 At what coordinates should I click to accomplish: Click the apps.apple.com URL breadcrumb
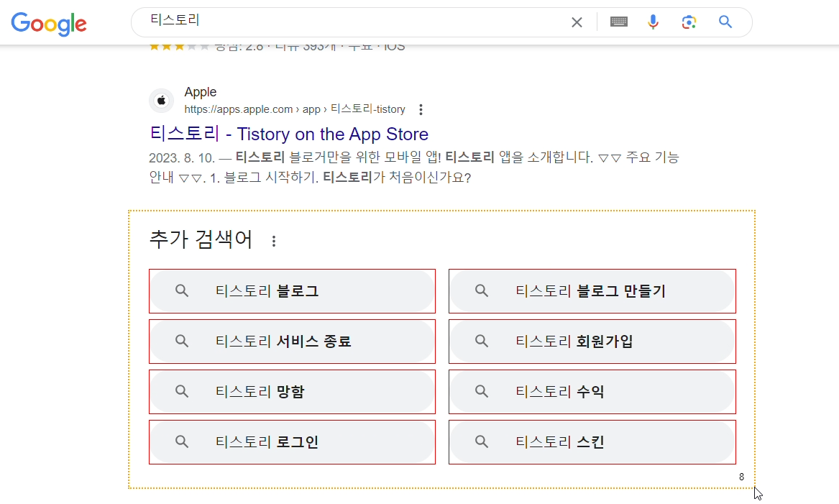tap(295, 109)
